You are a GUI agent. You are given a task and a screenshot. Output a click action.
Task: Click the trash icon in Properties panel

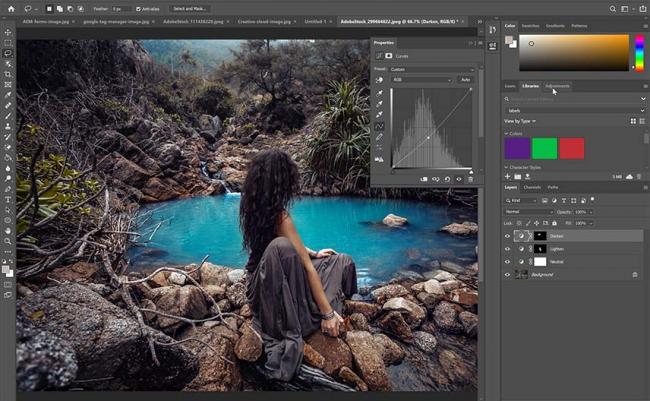471,179
